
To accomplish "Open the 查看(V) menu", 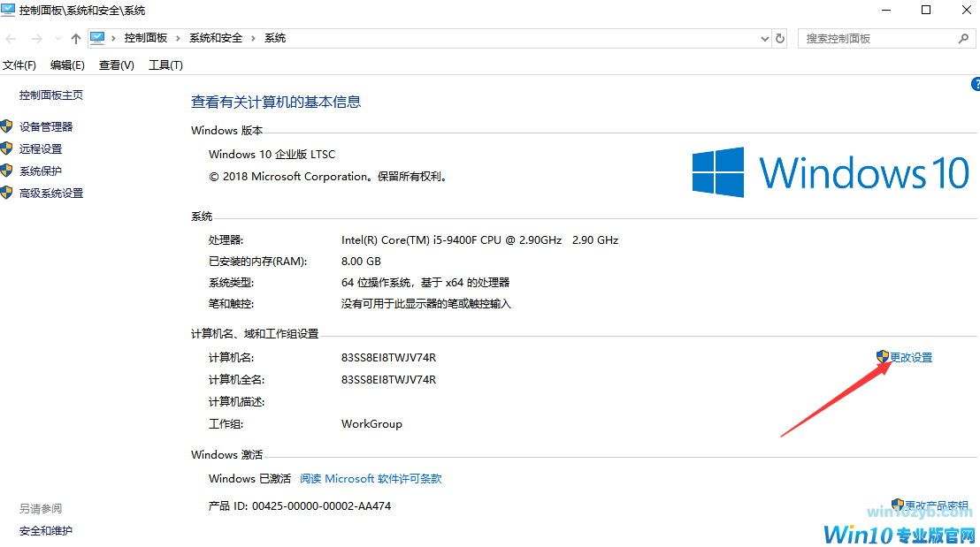I will pyautogui.click(x=116, y=65).
